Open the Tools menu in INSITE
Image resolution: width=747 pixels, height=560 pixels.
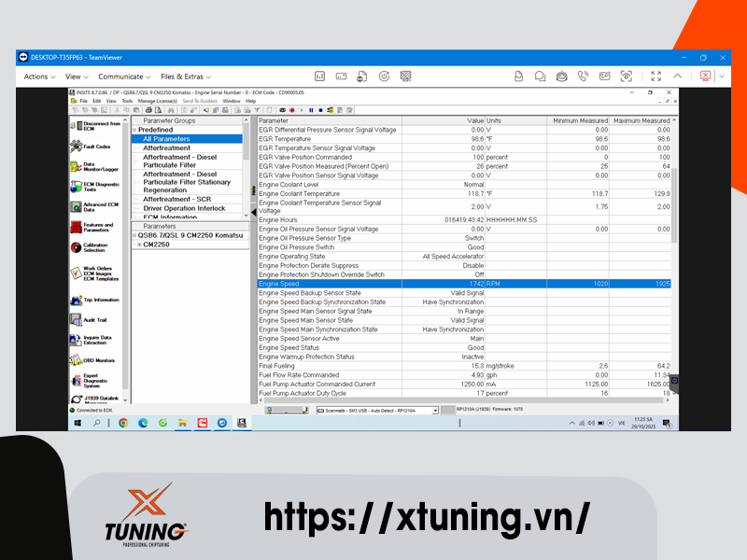(x=126, y=101)
